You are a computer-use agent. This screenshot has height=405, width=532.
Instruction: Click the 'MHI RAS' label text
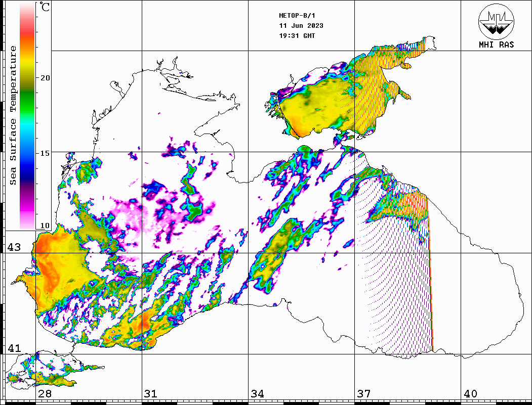496,44
